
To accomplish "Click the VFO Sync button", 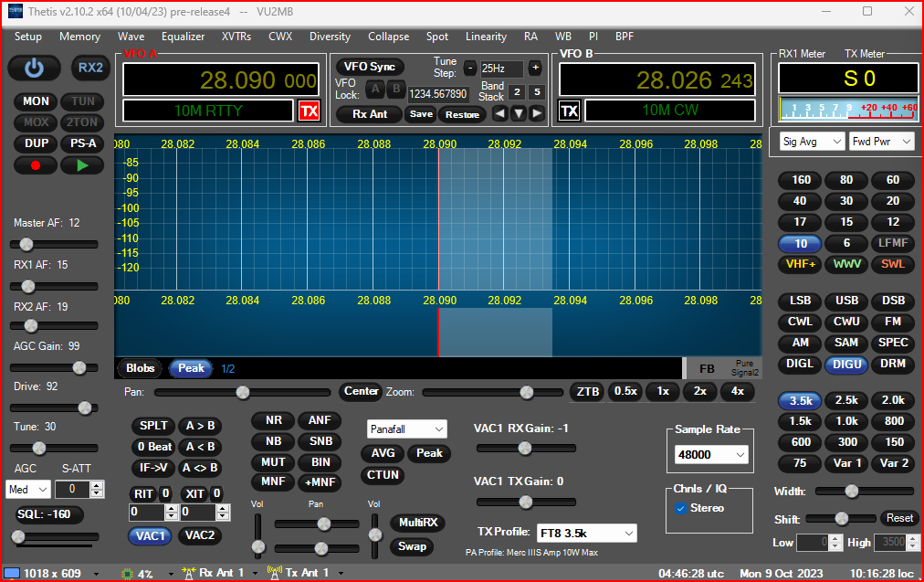I will tap(370, 67).
